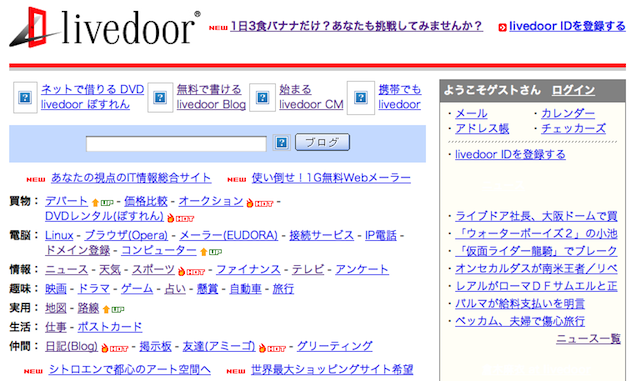
Task: Open news headline ライブドア社長、大阪ドームで買
Action: [536, 216]
